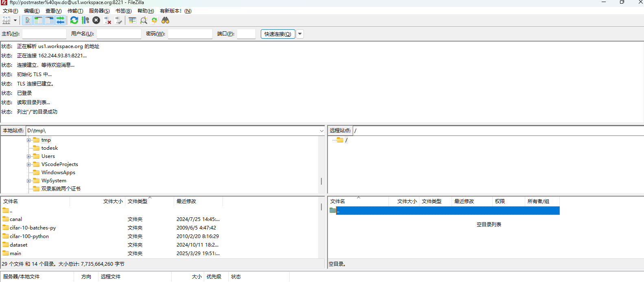Screen dimensions: 644x282
Task: Open the 传输(T) menu
Action: (75, 11)
